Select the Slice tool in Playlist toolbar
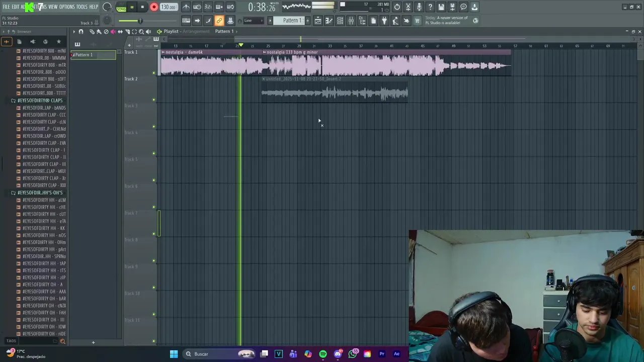Screen dimensions: 644x362 [x=127, y=32]
